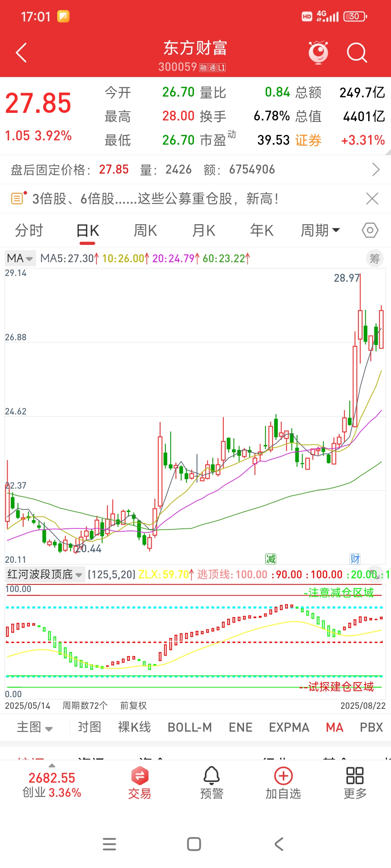
Task: Tap the 减 marker on the chart
Action: click(x=270, y=559)
